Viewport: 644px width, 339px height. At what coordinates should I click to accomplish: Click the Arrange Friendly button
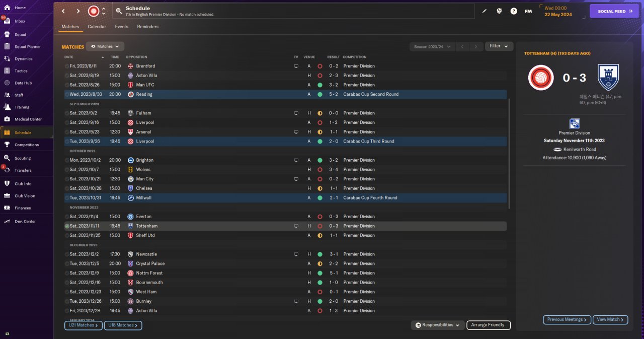489,325
